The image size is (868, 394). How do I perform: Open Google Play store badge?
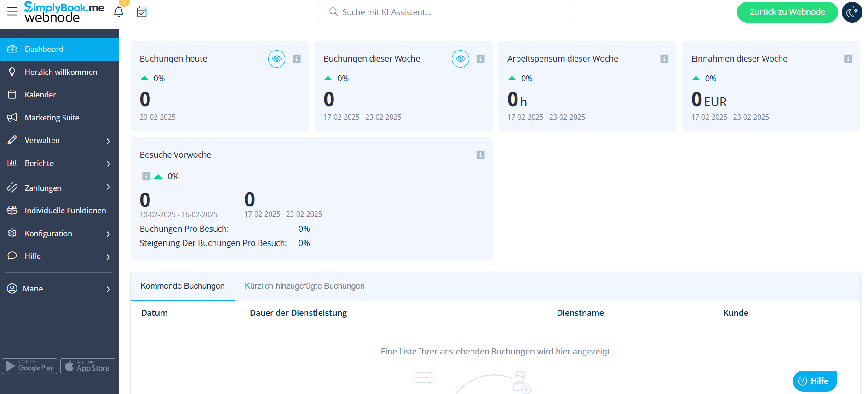click(30, 366)
